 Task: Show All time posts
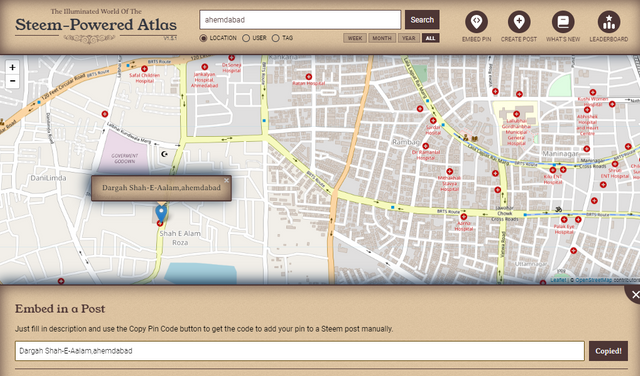[x=431, y=38]
